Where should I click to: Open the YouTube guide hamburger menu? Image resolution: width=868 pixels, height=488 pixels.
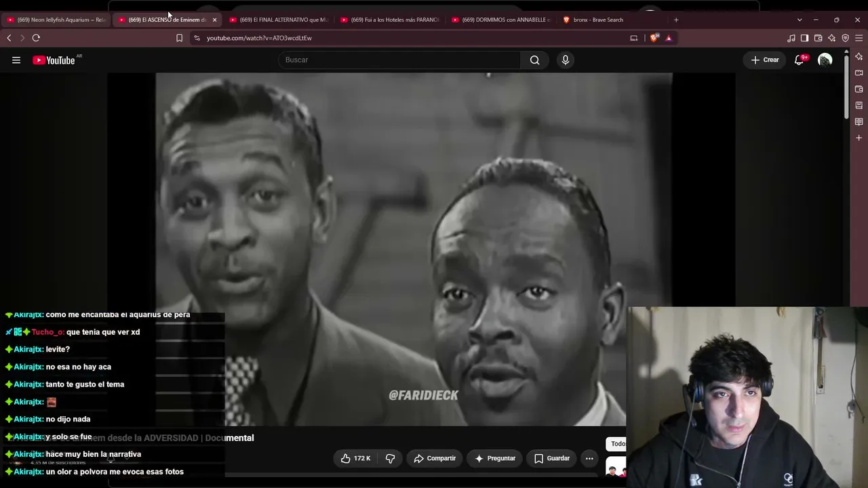[16, 60]
